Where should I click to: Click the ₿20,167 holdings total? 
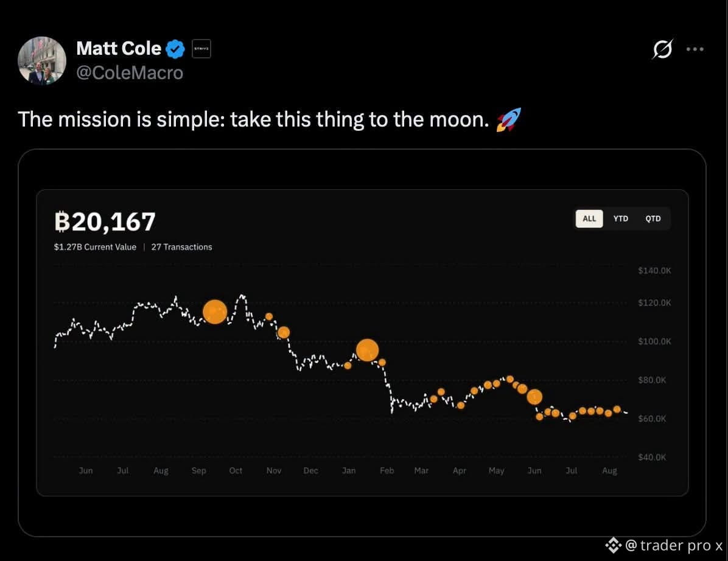(105, 222)
